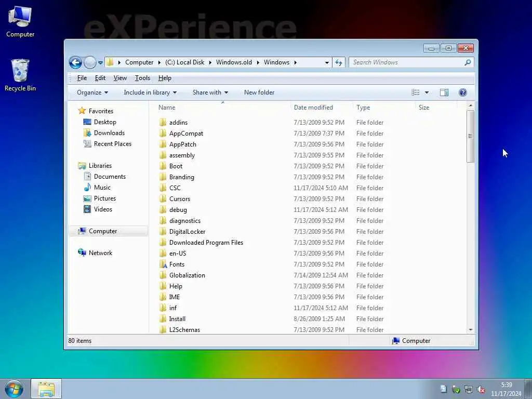
Task: Open the Pictures library
Action: (x=104, y=198)
